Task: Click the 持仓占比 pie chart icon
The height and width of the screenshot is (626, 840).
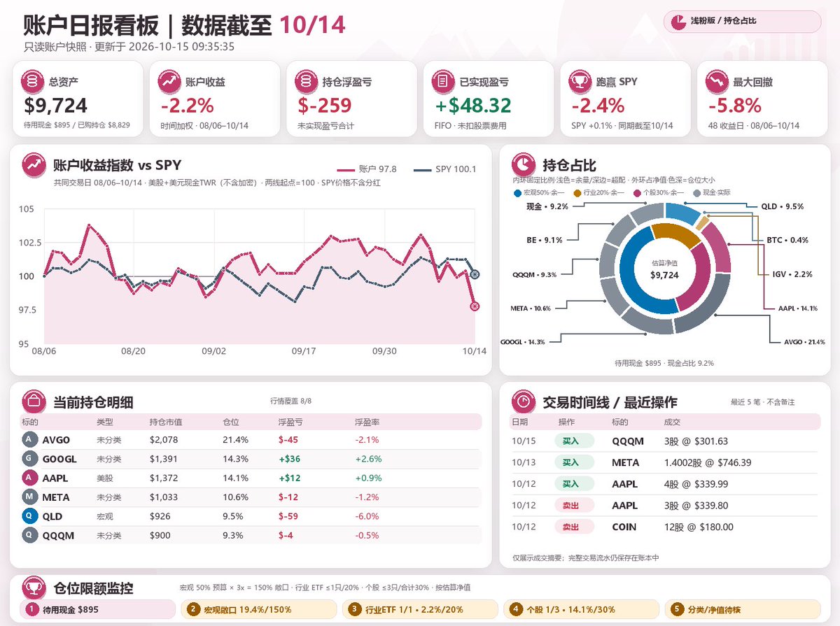Action: point(524,165)
